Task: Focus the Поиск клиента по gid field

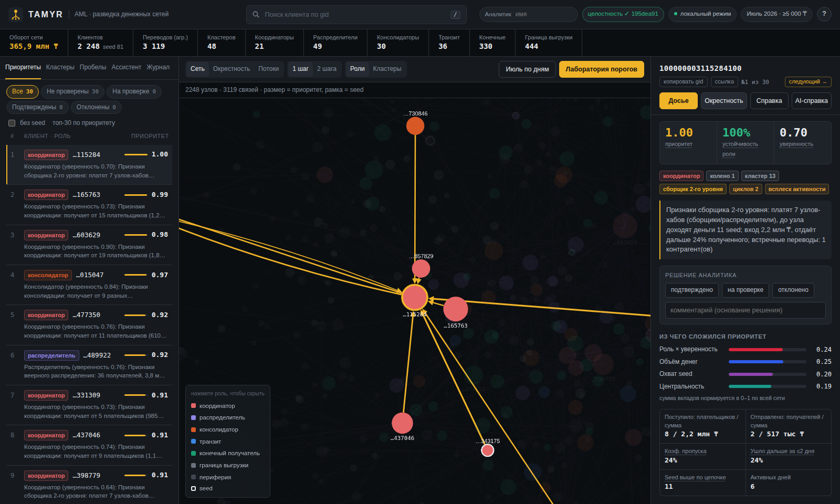Action: [x=356, y=15]
